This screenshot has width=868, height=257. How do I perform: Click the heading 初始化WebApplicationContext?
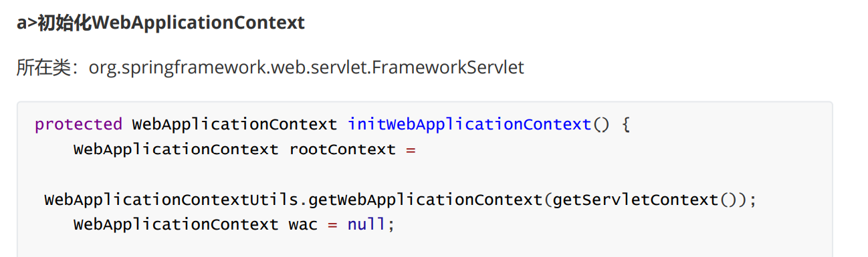pyautogui.click(x=171, y=23)
